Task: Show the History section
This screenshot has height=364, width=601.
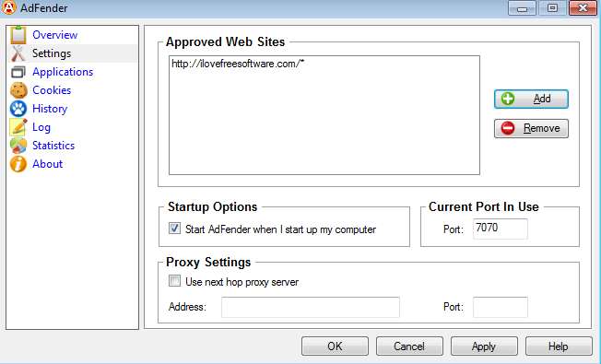Action: (50, 109)
